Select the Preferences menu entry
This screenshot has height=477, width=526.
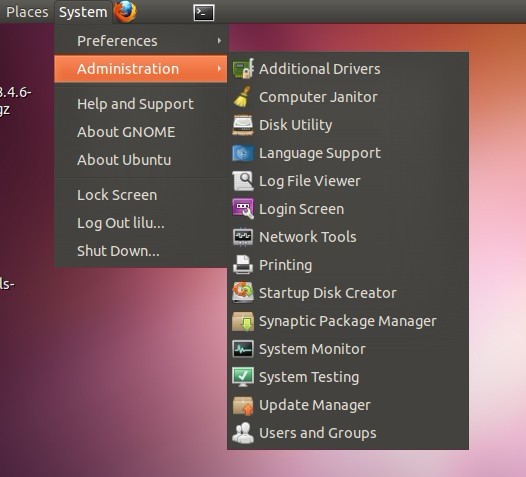(x=141, y=41)
